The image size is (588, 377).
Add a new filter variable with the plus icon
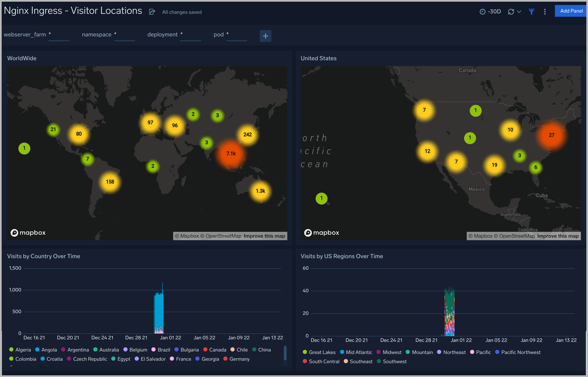point(265,36)
